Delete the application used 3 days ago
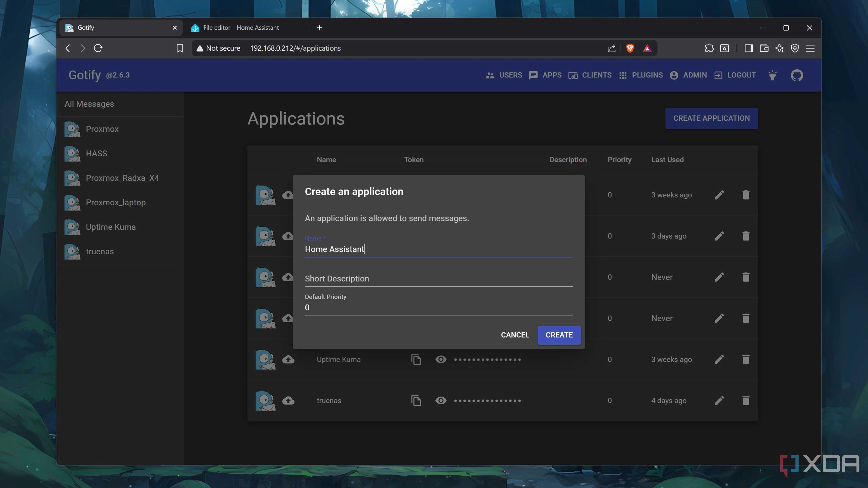This screenshot has height=488, width=868. point(746,236)
